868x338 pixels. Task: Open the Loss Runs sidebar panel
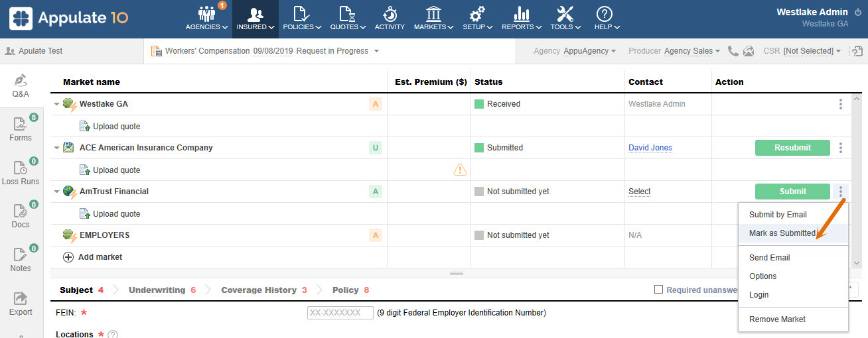click(x=21, y=172)
